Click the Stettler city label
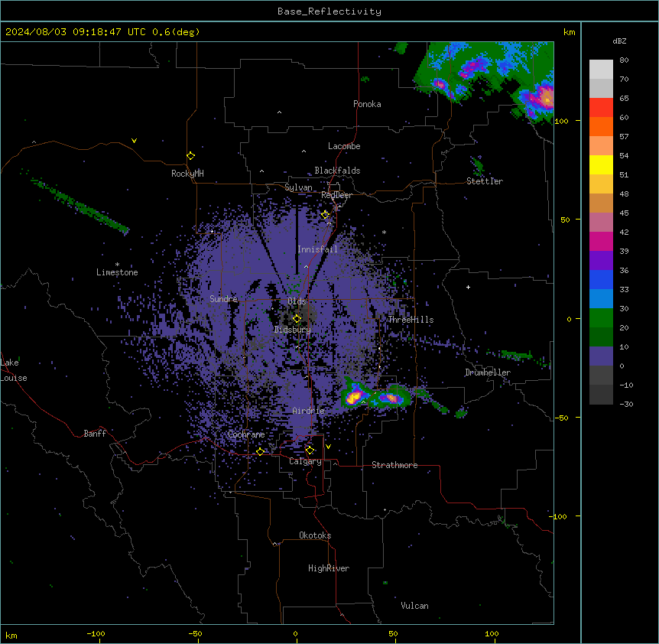 click(485, 181)
